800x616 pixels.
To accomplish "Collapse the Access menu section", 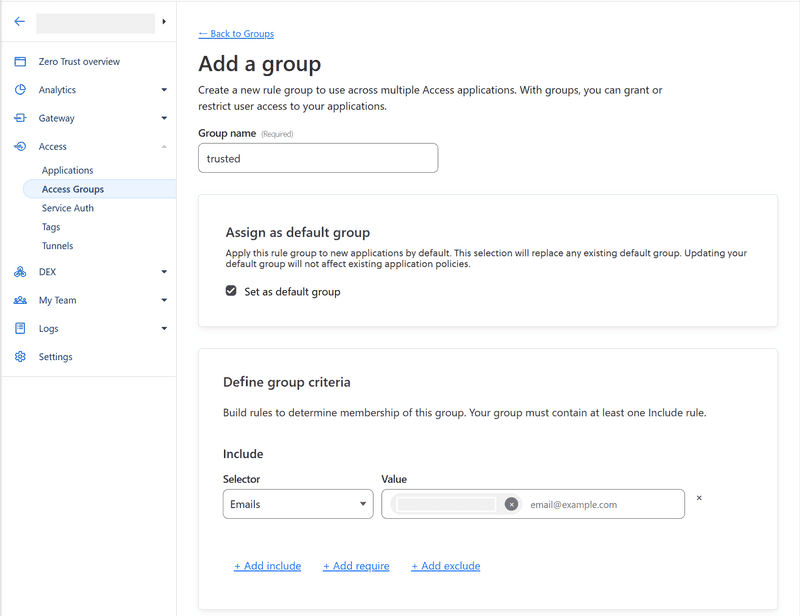I will (164, 147).
